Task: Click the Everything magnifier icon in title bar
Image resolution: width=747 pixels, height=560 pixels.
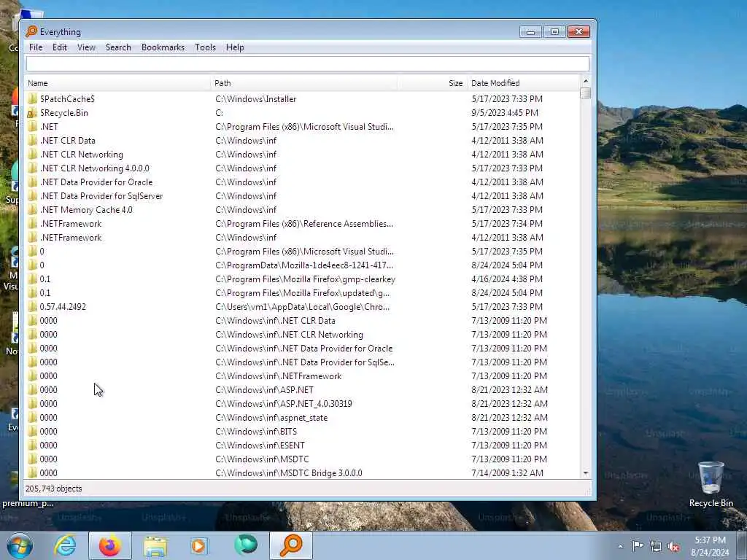Action: [x=31, y=31]
